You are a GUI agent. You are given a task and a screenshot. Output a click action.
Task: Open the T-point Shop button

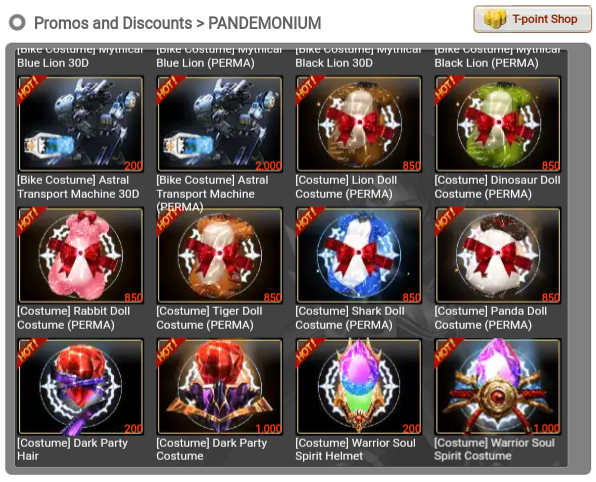(532, 19)
